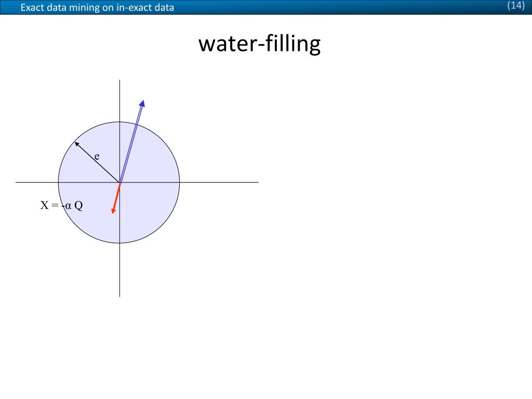This screenshot has height=399, width=532.
Task: Select the red vector's shaft
Action: tap(117, 196)
